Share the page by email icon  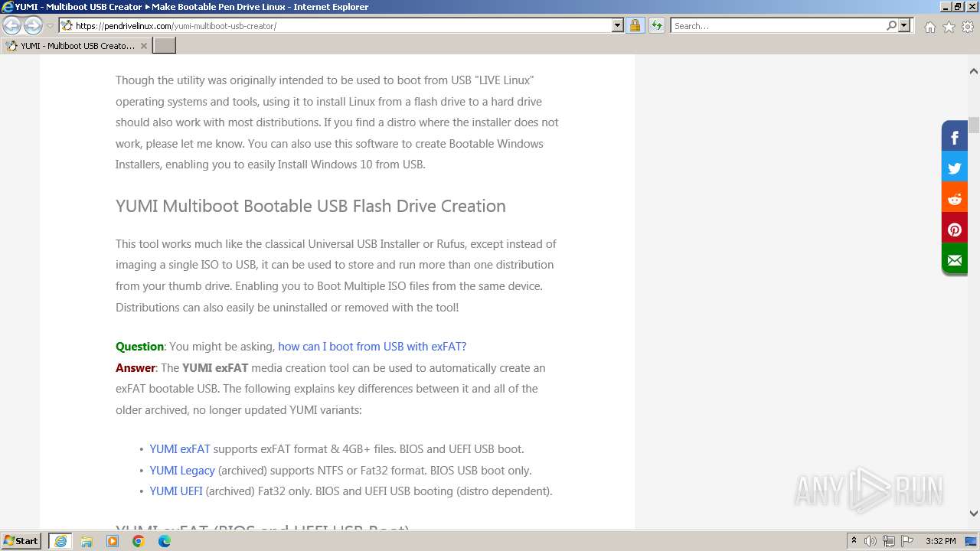pyautogui.click(x=955, y=260)
